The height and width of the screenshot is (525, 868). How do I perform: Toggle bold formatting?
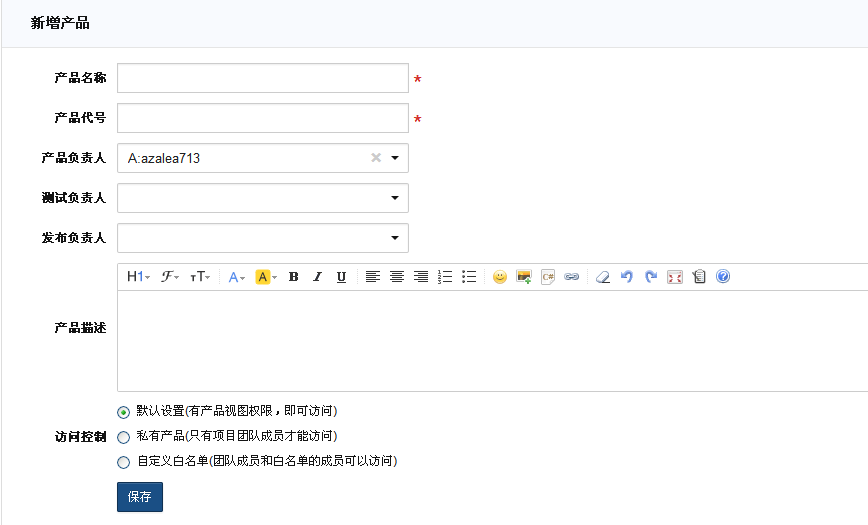pos(293,276)
